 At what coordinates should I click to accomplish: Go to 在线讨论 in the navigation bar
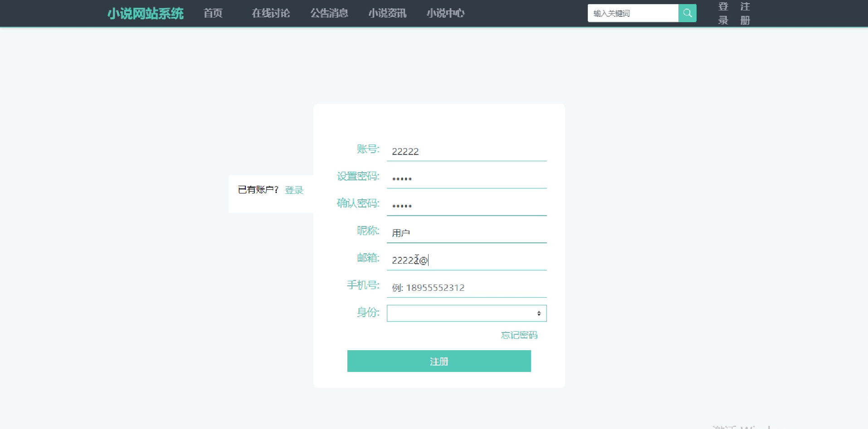click(x=271, y=13)
